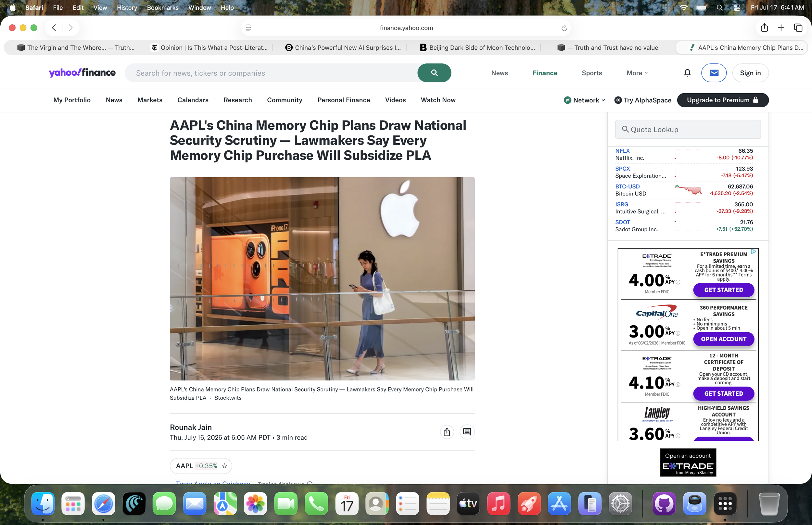
Task: Switch to 'Beijing Dark Side of Moon' tab
Action: tap(477, 48)
